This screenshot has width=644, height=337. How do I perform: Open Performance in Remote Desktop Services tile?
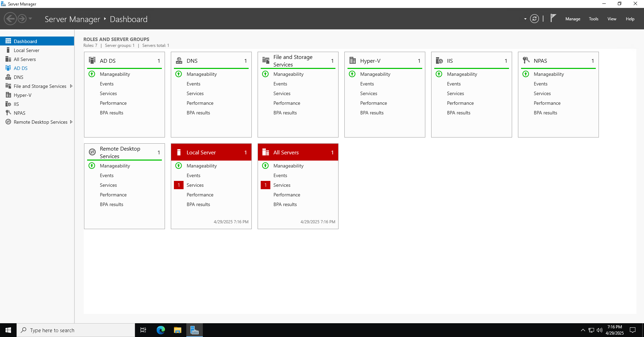113,195
